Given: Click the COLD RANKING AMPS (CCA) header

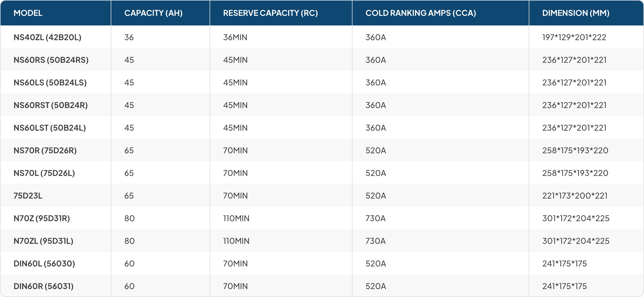Looking at the screenshot, I should [x=421, y=13].
